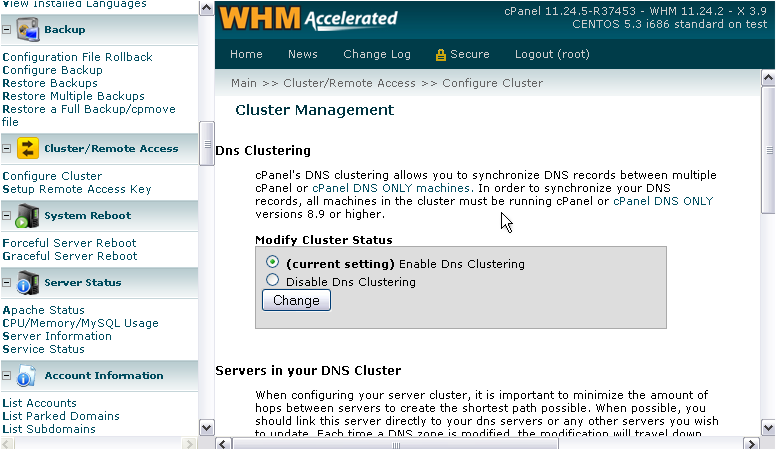Open CPU/Memory/MySQL Usage

point(81,323)
